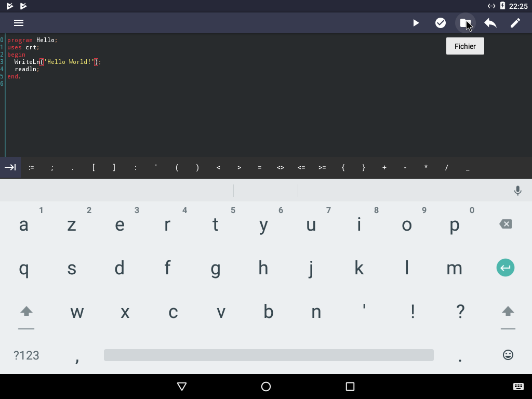Toggle the left shift key
Viewport: 532px width, 399px height.
[x=26, y=312]
